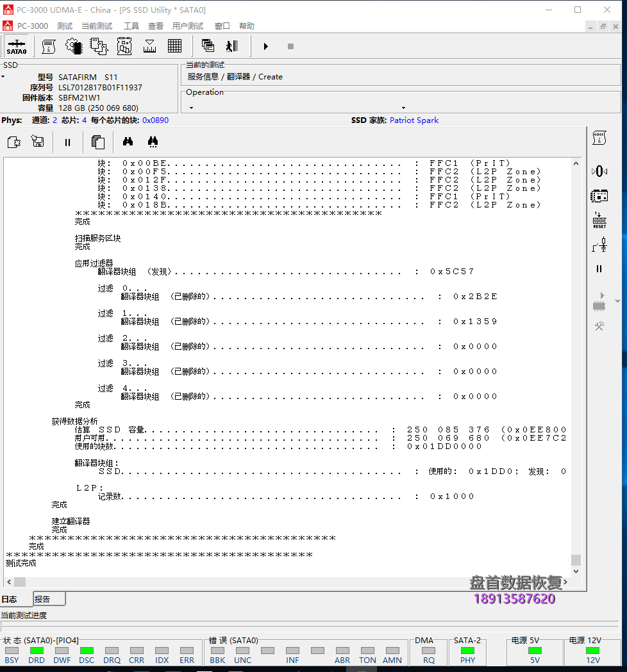Image resolution: width=627 pixels, height=672 pixels.
Task: Click the greyed sidebar chip play icon
Action: (599, 302)
